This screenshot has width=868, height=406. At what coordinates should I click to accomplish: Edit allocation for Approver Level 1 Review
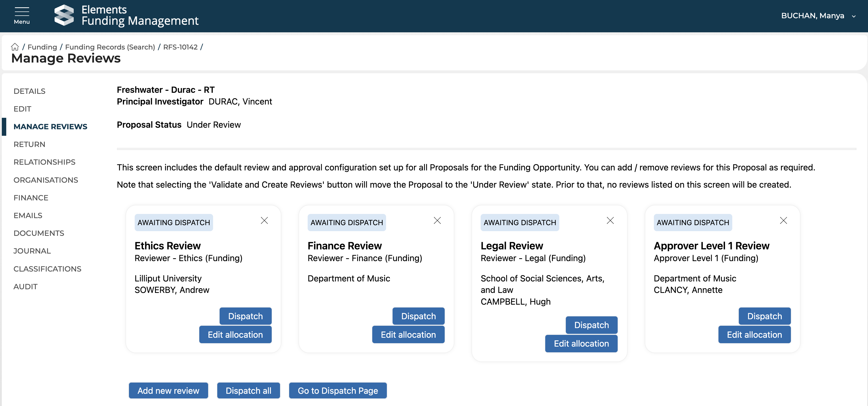point(754,335)
